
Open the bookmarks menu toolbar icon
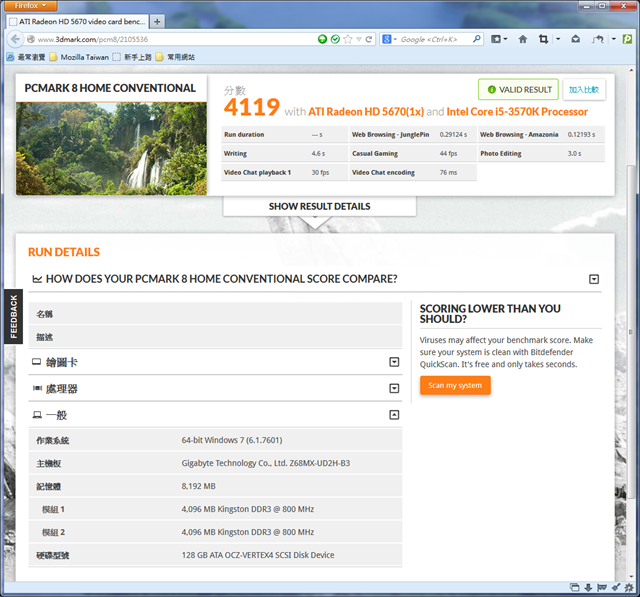coord(499,39)
